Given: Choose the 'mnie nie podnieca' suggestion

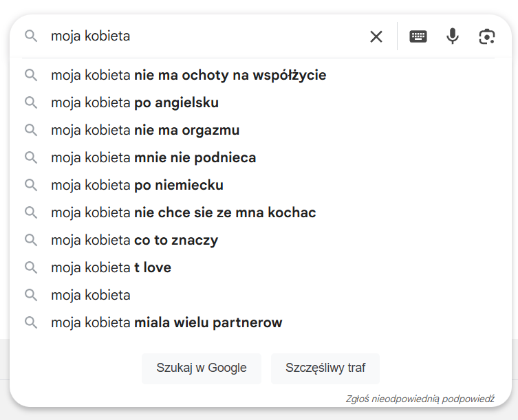Looking at the screenshot, I should 153,157.
